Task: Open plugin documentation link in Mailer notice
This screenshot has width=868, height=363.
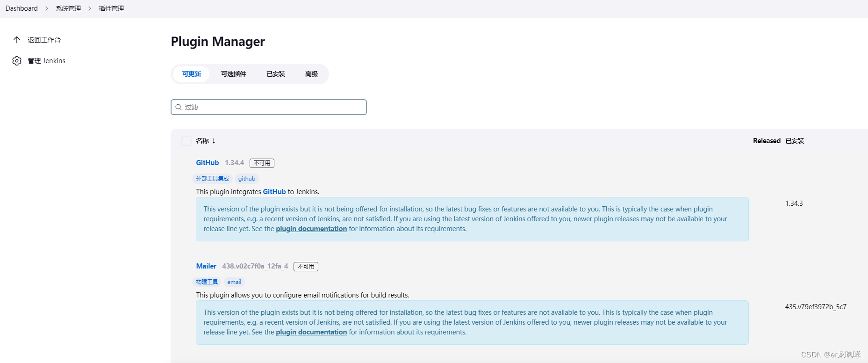Action: coord(311,332)
